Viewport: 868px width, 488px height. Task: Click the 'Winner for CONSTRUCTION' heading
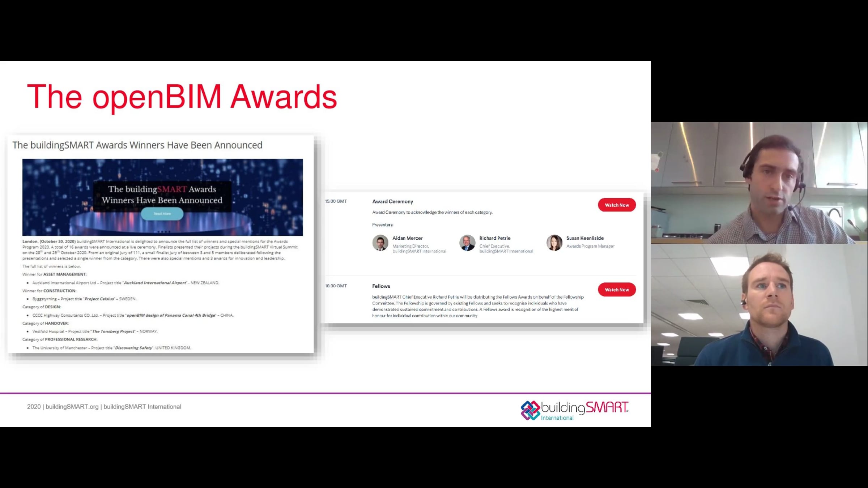[x=49, y=291]
